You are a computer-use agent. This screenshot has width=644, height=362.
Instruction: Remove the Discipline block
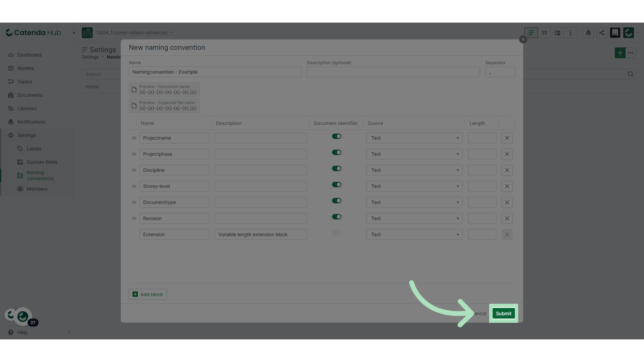[x=507, y=170]
